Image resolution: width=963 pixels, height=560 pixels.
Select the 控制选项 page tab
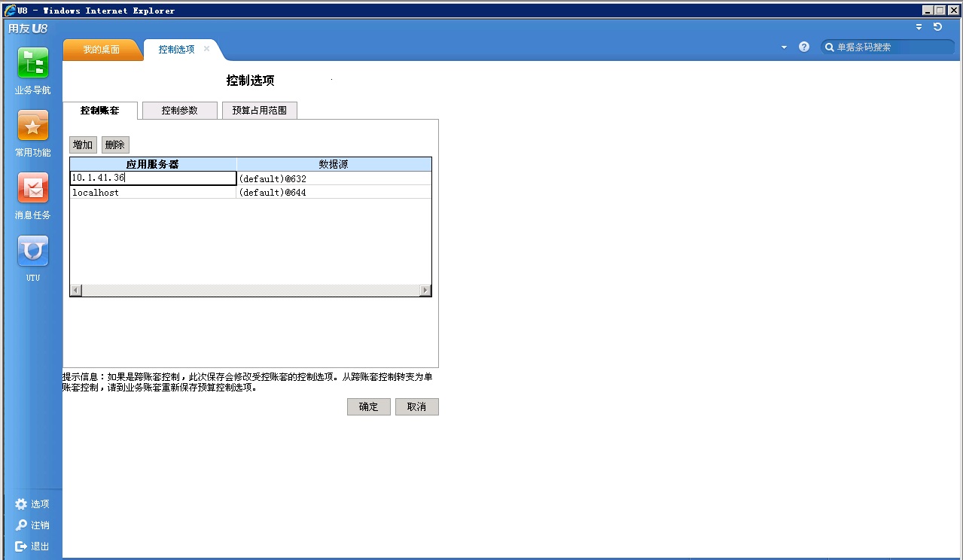[x=177, y=50]
